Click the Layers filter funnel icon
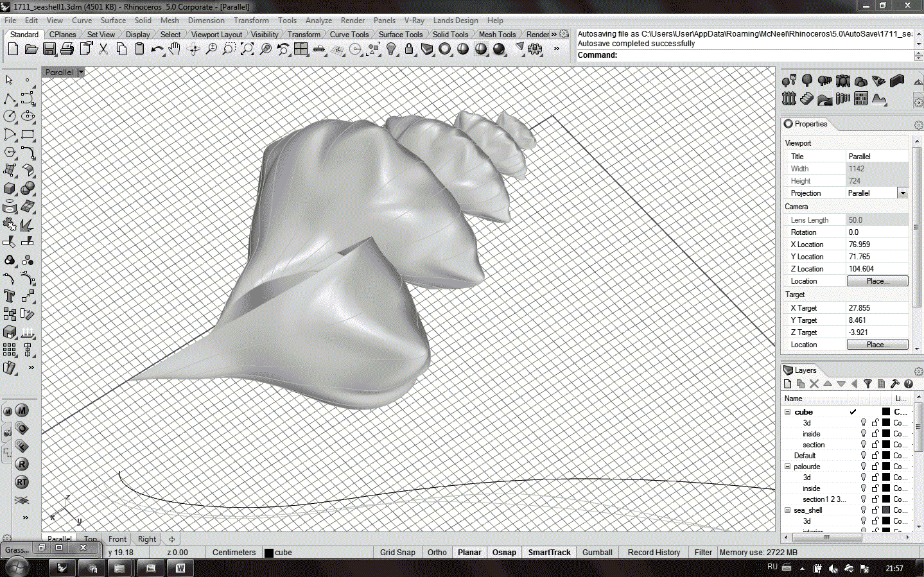 (867, 384)
